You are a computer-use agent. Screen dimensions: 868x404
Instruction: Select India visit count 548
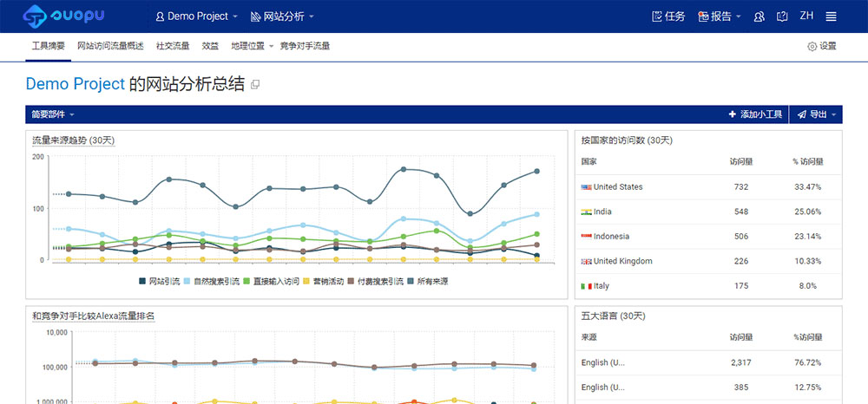pyautogui.click(x=741, y=212)
